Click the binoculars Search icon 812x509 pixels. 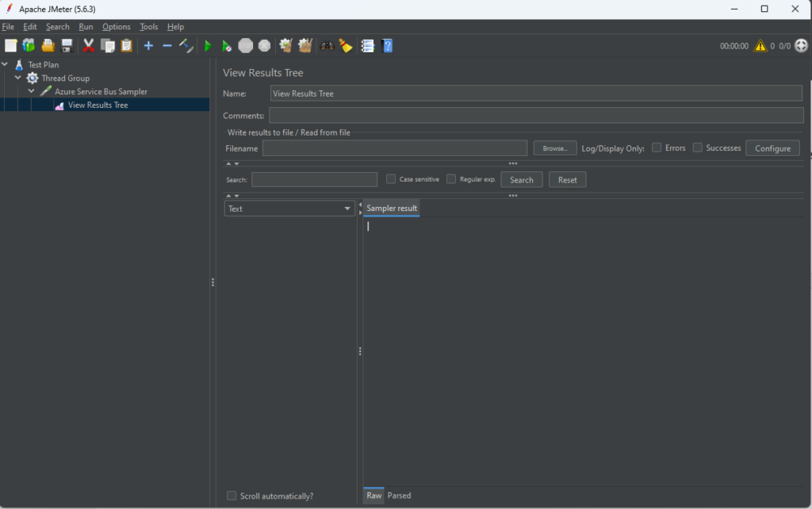click(x=327, y=46)
